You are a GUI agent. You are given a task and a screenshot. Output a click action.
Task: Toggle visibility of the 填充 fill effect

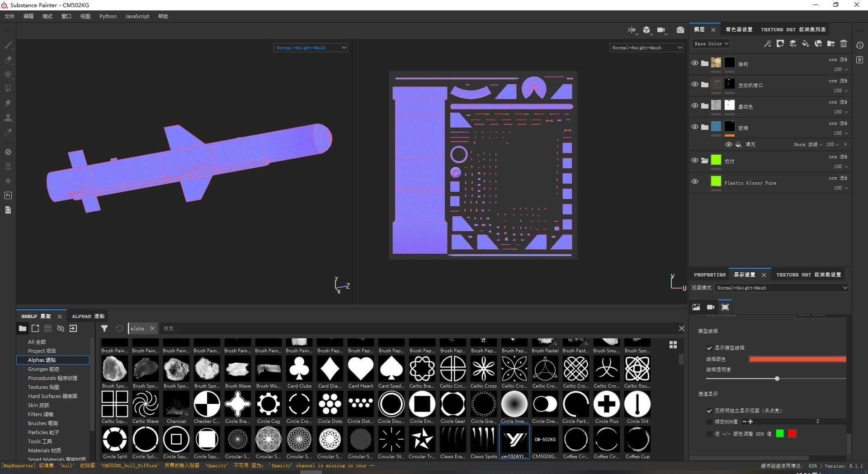click(x=729, y=144)
